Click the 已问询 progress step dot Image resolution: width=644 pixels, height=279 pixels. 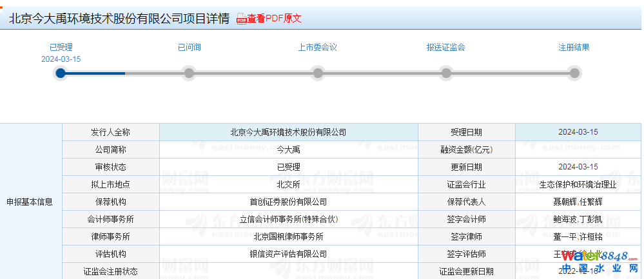(189, 73)
